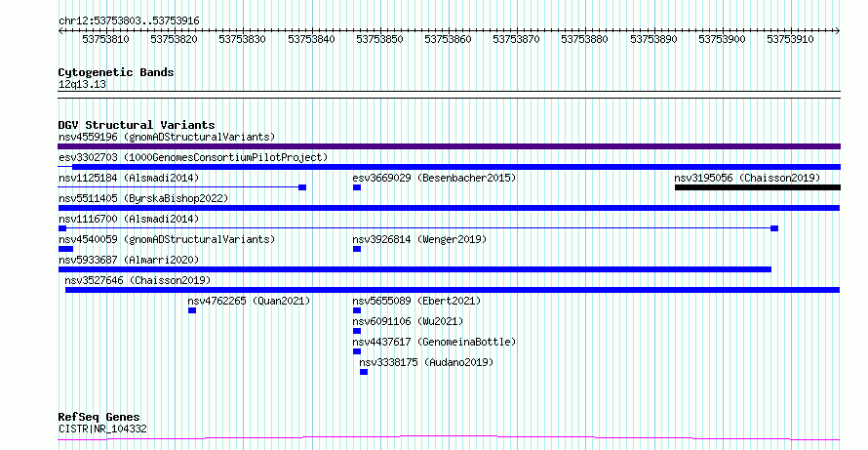Click ruler position 53753870
The image size is (868, 450).
(516, 39)
